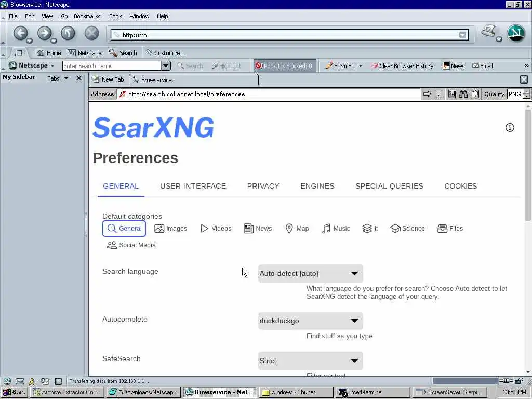Toggle the Videos default category

click(x=216, y=229)
